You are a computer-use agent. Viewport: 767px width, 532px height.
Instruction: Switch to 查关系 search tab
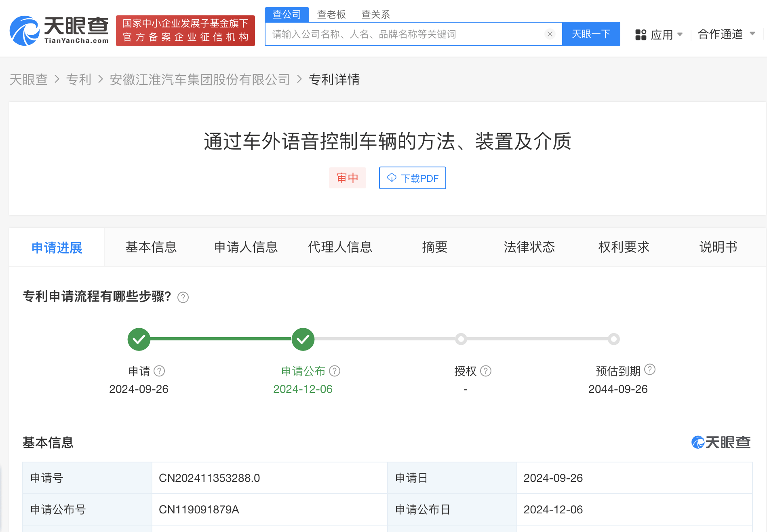click(x=375, y=15)
